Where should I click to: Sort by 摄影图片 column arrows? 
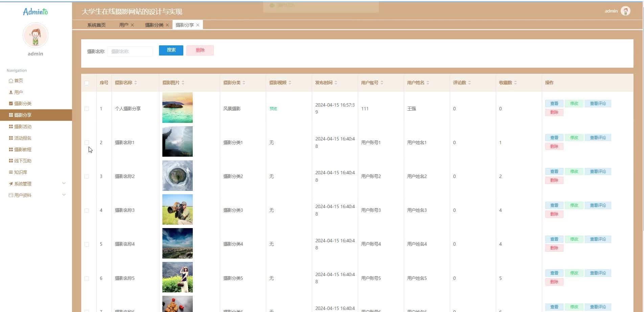click(183, 83)
